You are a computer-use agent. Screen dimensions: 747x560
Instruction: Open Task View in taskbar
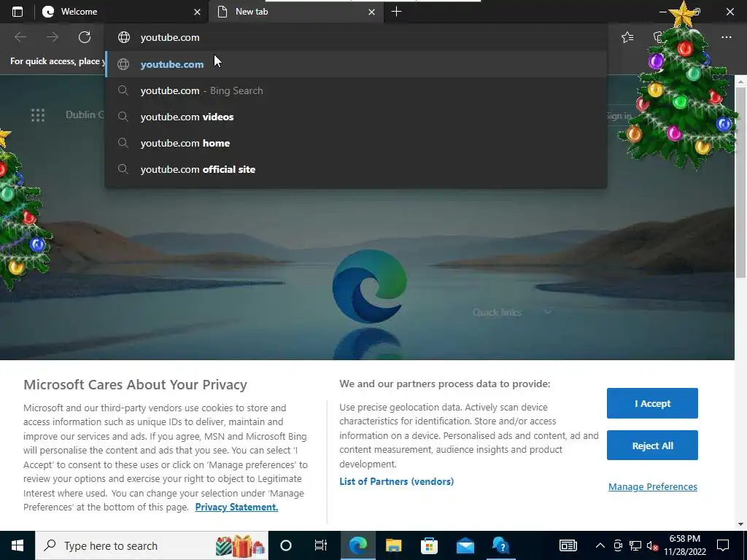(x=321, y=545)
